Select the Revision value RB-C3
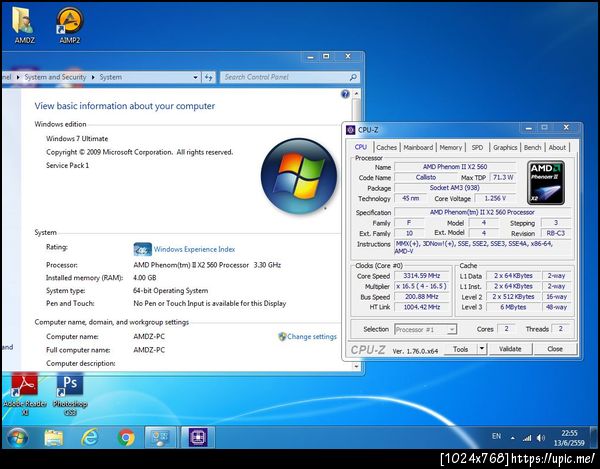 point(556,233)
